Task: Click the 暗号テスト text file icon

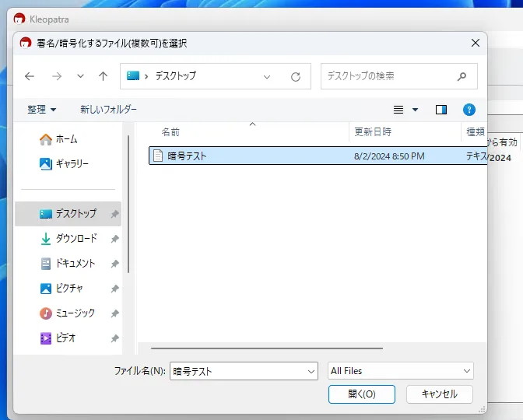Action: click(x=158, y=156)
